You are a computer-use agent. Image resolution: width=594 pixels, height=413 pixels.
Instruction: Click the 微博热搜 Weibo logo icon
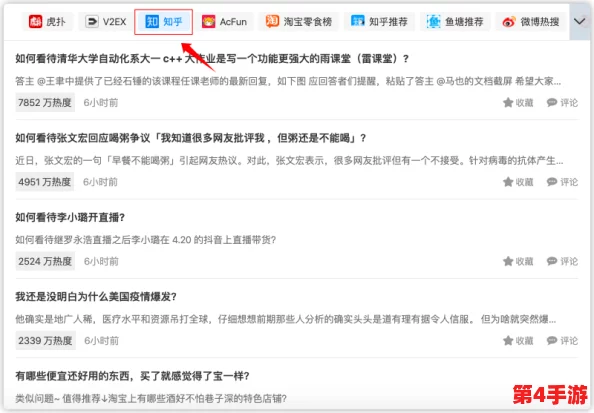click(x=509, y=22)
